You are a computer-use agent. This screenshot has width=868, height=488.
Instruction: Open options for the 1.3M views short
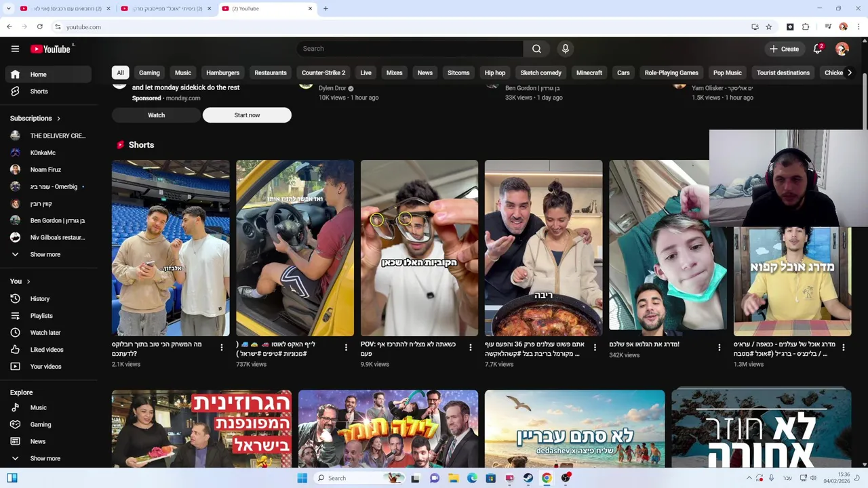point(844,348)
